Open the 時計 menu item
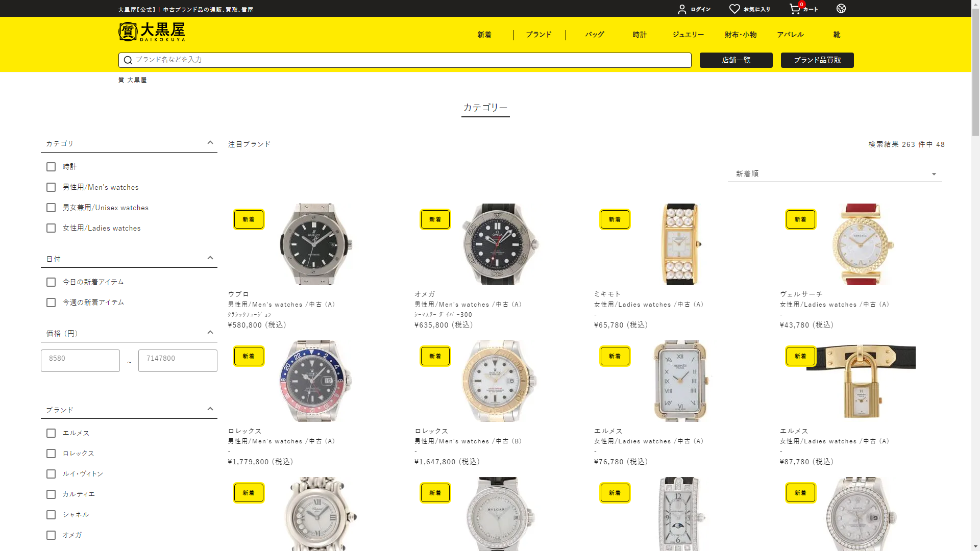The width and height of the screenshot is (980, 551). (640, 35)
